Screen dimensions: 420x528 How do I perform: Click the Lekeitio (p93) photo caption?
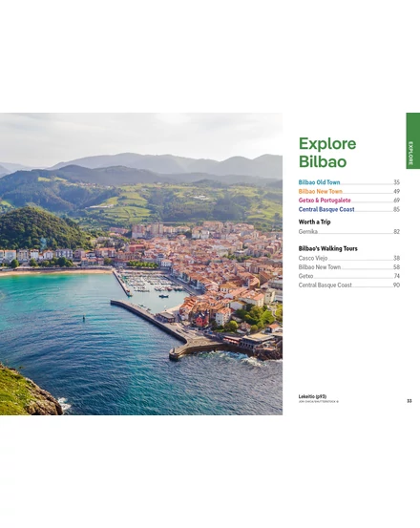click(x=312, y=396)
